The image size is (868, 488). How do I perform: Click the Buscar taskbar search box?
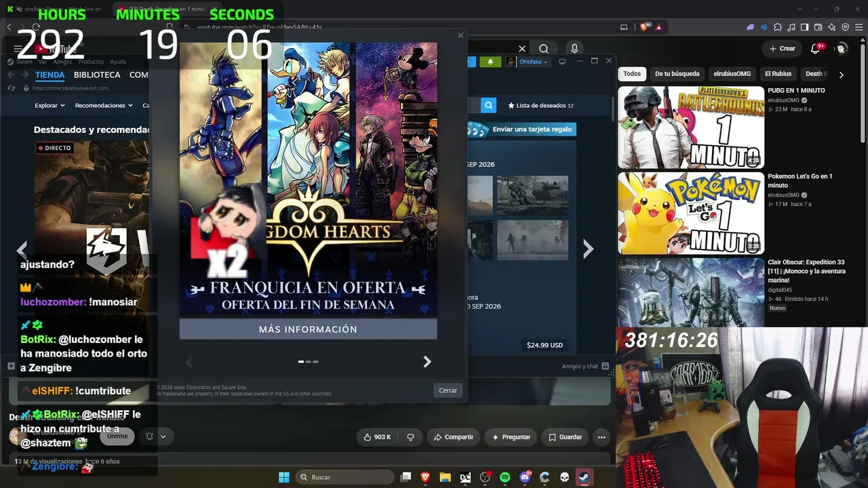click(344, 477)
